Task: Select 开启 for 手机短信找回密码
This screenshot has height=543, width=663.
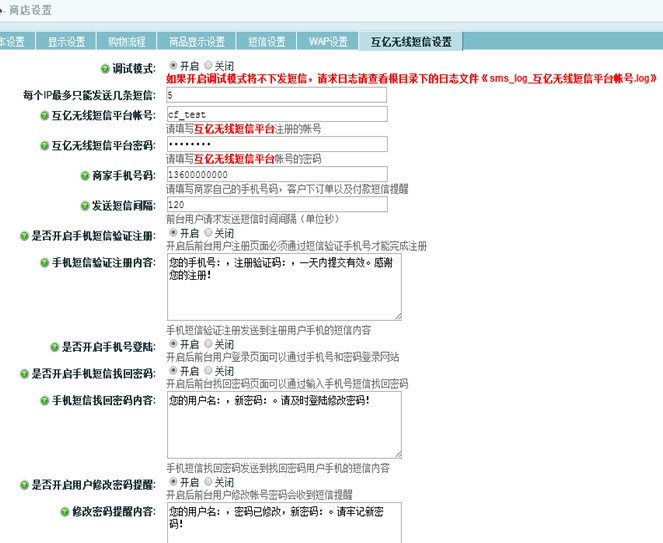Action: coord(173,370)
